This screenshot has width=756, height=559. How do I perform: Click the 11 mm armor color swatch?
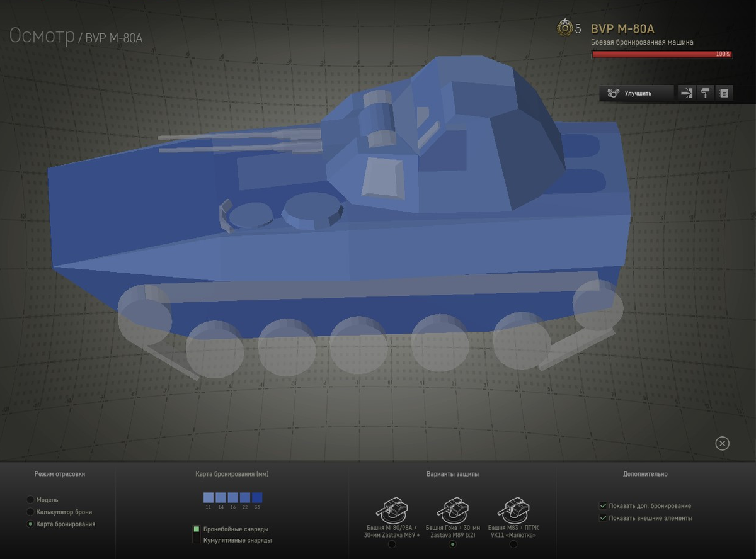(x=209, y=497)
